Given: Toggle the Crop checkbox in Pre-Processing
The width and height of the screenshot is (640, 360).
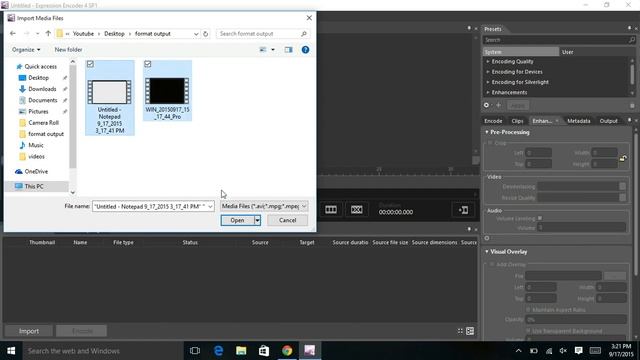Looking at the screenshot, I should (x=490, y=143).
